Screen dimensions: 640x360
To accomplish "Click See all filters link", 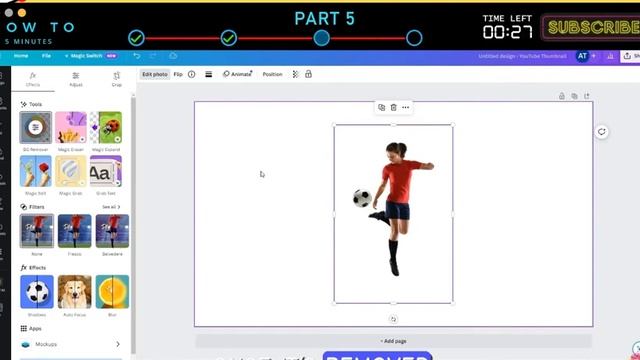I will (x=111, y=207).
